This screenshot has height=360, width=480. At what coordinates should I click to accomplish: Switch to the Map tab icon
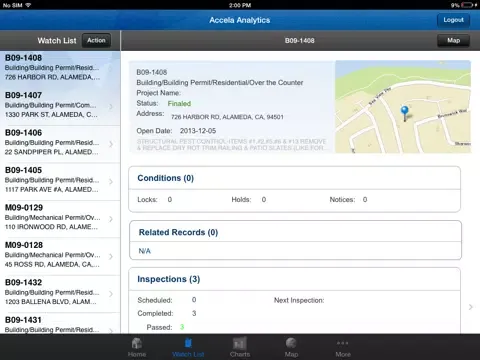291,343
